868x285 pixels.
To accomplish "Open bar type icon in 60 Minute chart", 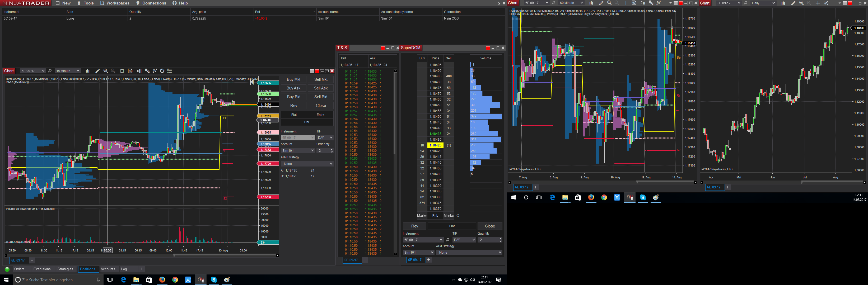I will (x=591, y=3).
